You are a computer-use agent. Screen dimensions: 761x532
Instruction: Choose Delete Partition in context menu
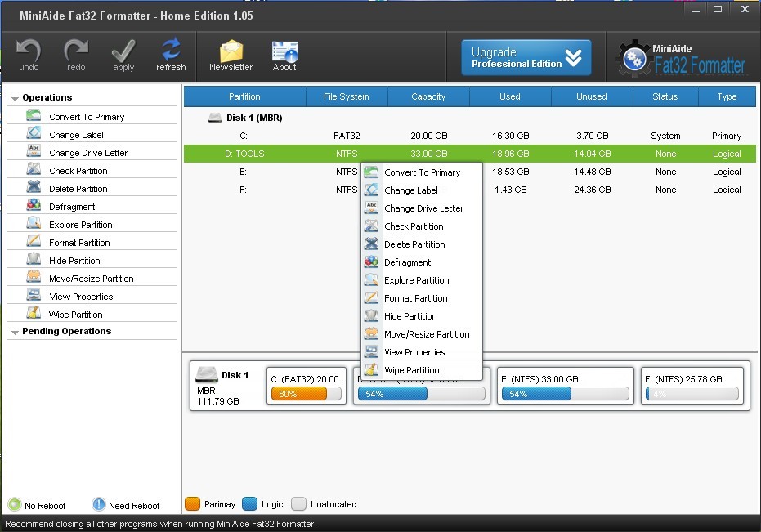[422, 244]
